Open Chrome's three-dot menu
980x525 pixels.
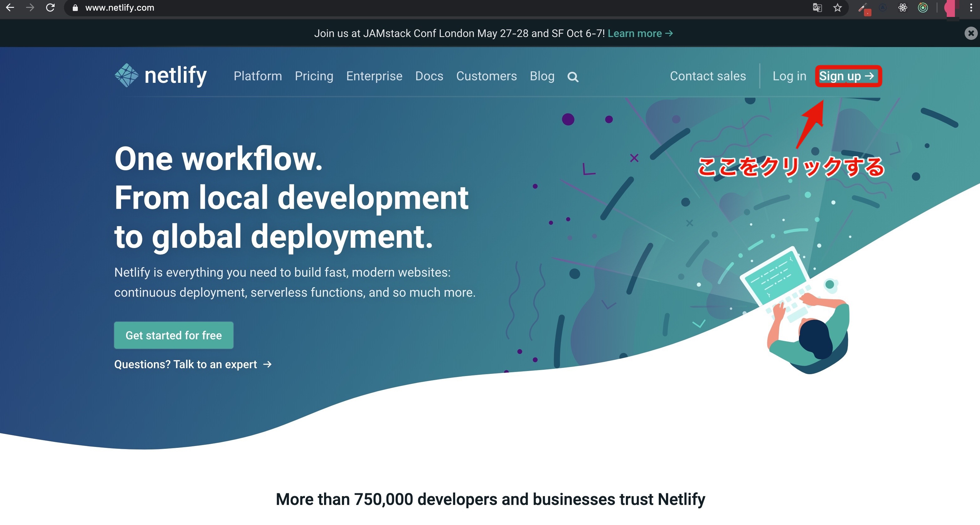pyautogui.click(x=971, y=8)
